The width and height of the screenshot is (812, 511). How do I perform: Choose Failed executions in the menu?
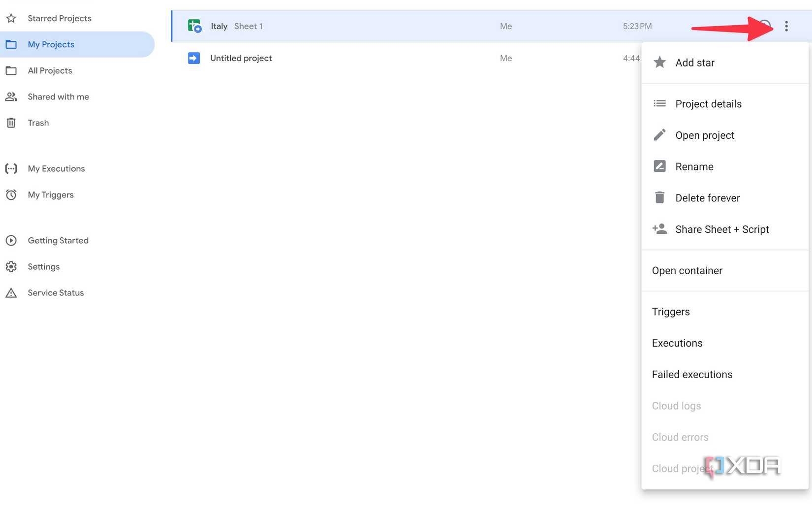point(691,374)
